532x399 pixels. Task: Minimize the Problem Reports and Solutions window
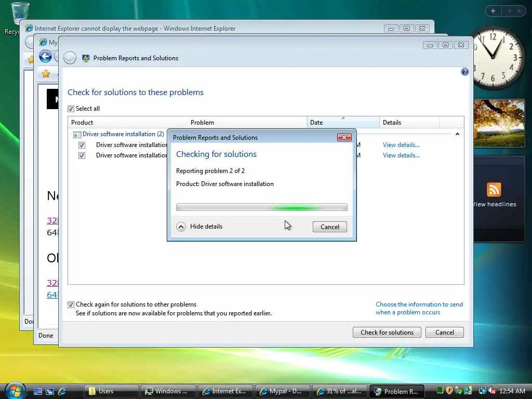[430, 45]
